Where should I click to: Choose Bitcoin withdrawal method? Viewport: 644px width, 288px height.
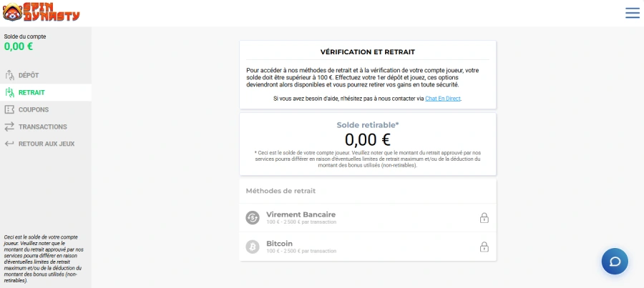tap(279, 244)
